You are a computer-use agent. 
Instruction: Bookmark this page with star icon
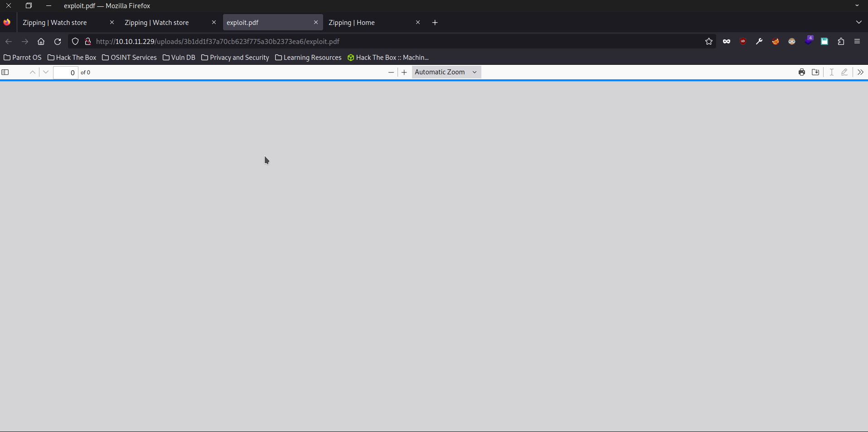[x=709, y=42]
